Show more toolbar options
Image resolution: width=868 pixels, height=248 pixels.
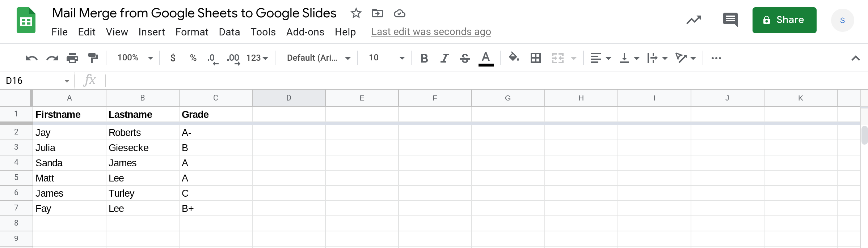[716, 58]
